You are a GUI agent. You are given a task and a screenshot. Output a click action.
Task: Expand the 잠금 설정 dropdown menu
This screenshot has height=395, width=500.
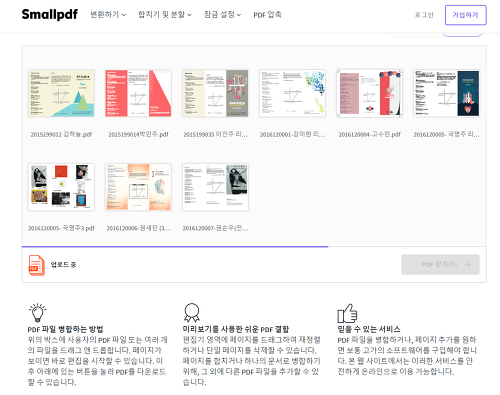click(x=222, y=15)
